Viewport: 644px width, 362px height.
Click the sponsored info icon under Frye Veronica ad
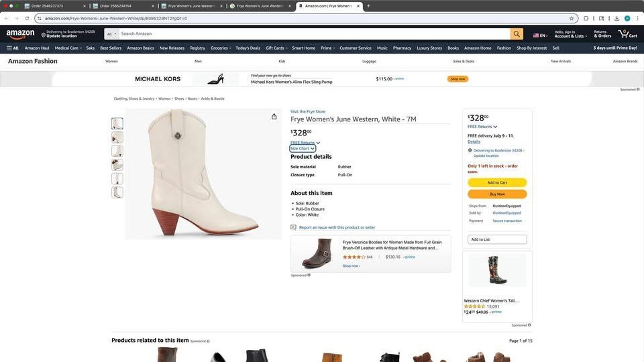[309, 275]
